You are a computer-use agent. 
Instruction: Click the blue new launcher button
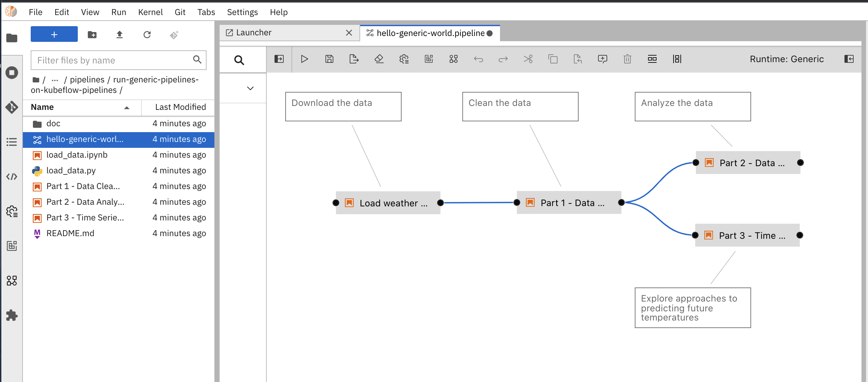point(54,34)
